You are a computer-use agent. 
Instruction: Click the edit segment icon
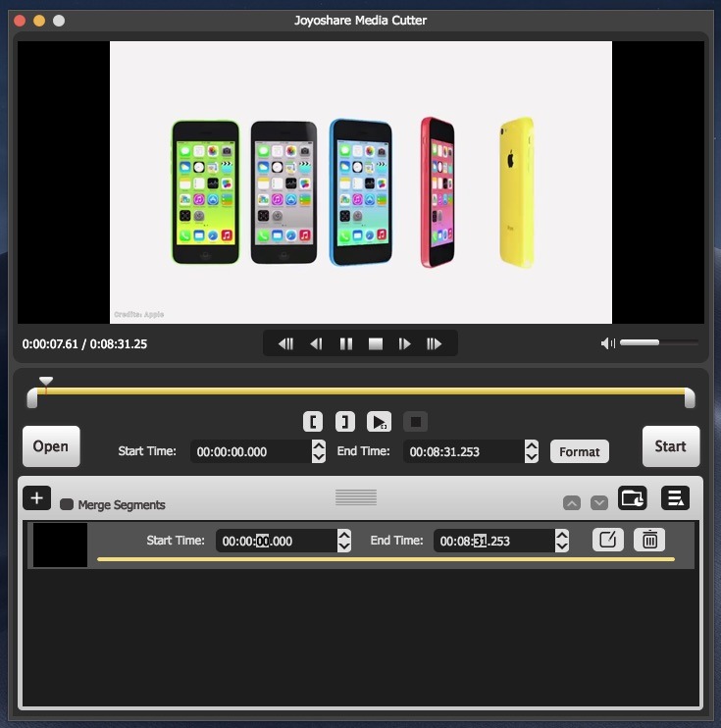click(607, 540)
